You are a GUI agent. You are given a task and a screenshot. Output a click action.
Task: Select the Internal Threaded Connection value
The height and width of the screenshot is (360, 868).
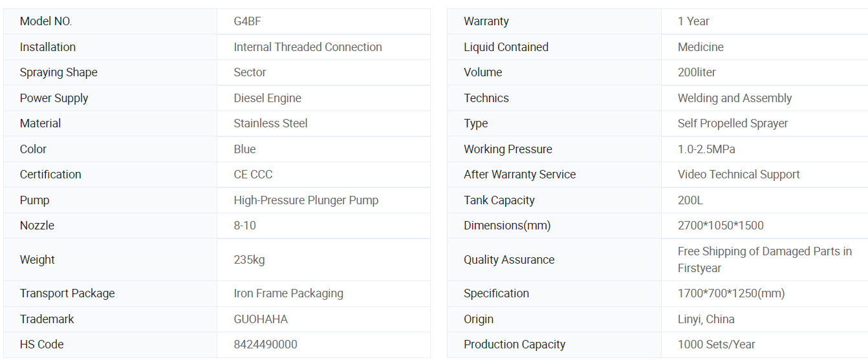pos(307,47)
